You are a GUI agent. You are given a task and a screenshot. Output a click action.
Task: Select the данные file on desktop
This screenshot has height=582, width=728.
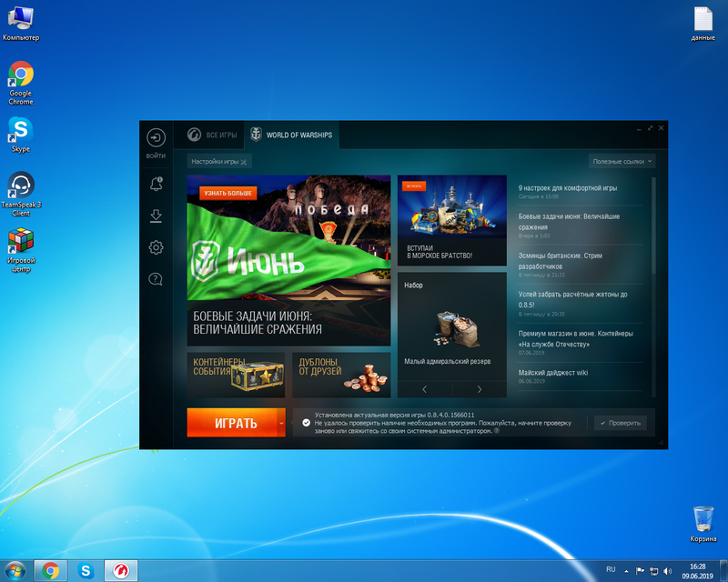[x=703, y=25]
